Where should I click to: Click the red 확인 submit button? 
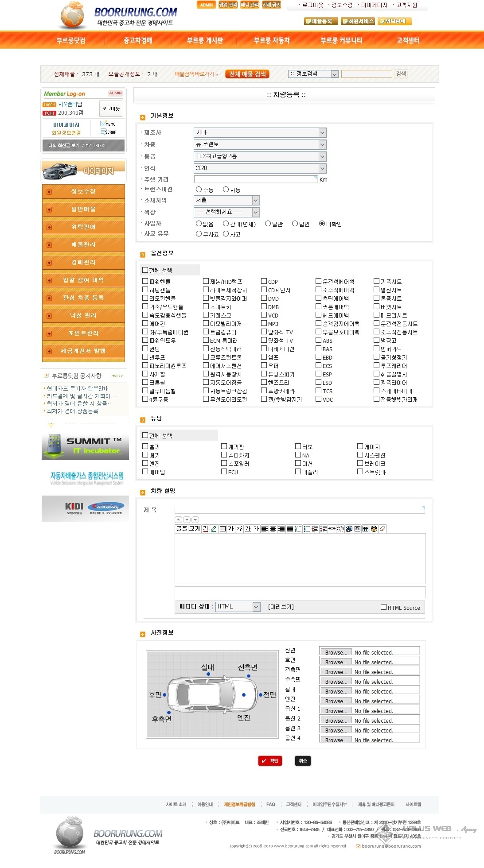(x=270, y=761)
